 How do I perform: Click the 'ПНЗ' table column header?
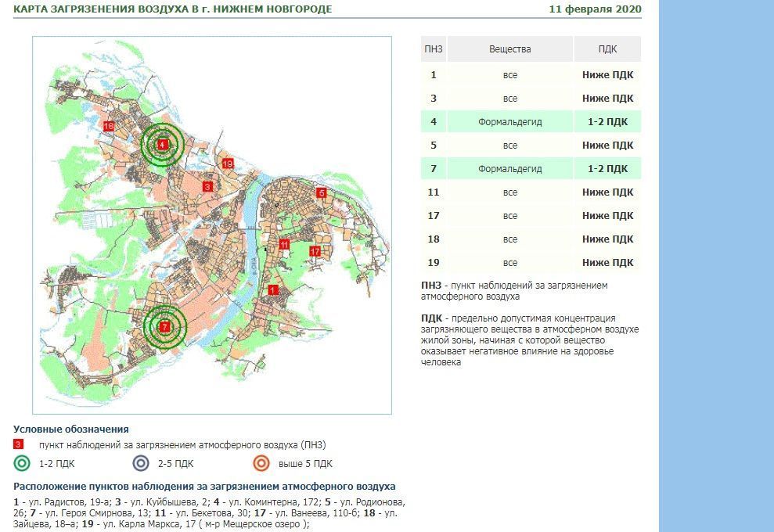coord(433,49)
